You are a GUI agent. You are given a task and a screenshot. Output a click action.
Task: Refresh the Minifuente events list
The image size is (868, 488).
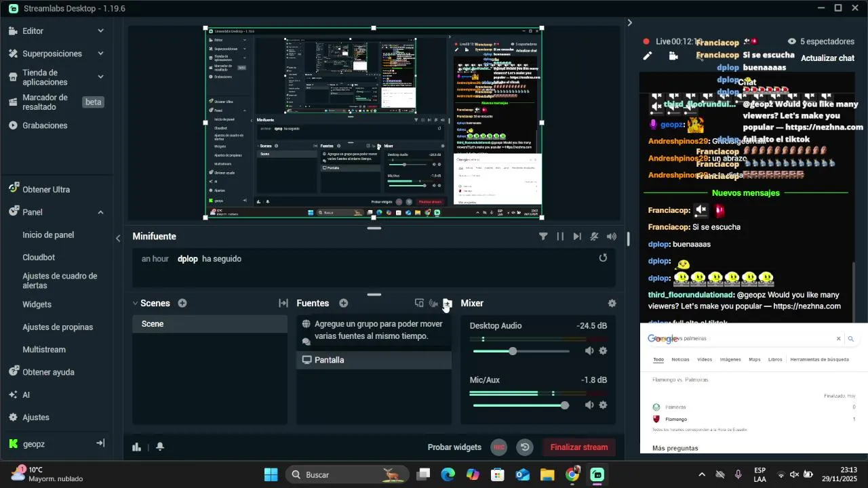pos(603,258)
